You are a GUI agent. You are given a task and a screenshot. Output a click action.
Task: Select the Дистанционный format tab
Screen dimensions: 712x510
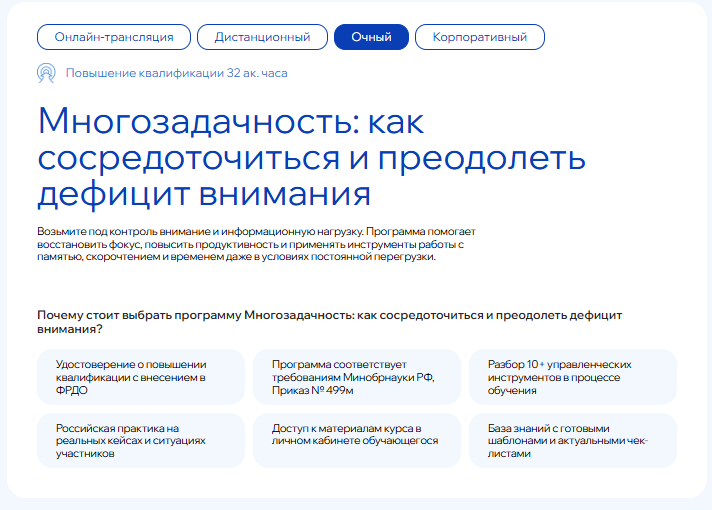pyautogui.click(x=261, y=37)
